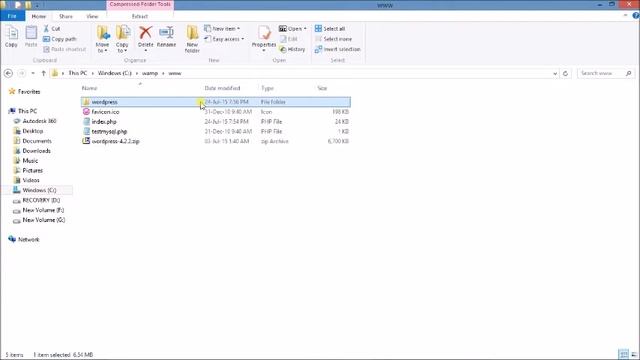Open Pictures in navigation pane

(x=28, y=171)
